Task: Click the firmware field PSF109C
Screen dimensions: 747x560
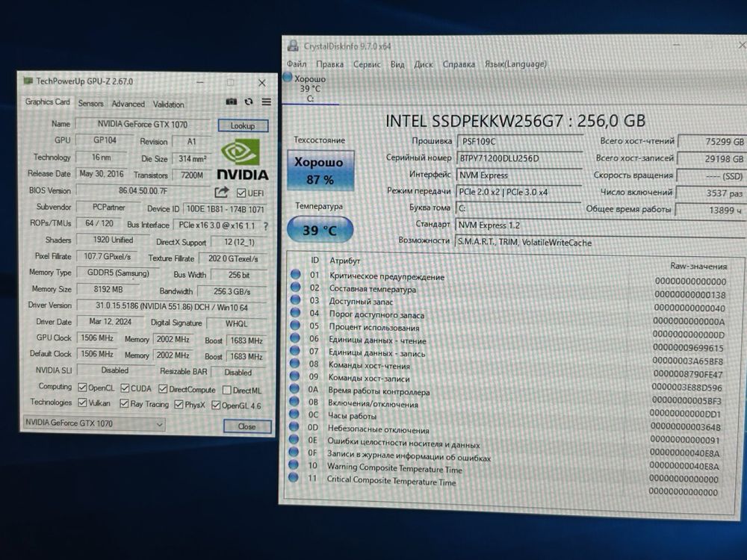Action: (x=519, y=141)
